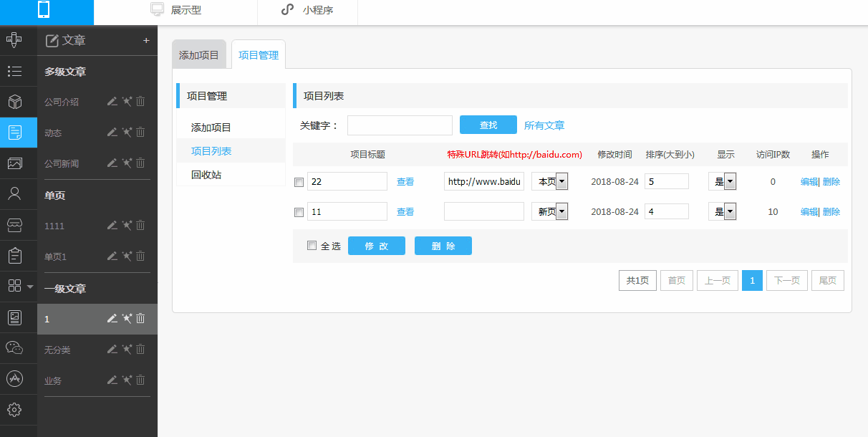Viewport: 868px width, 437px height.
Task: Trash icon for 单页1
Action: [x=140, y=256]
